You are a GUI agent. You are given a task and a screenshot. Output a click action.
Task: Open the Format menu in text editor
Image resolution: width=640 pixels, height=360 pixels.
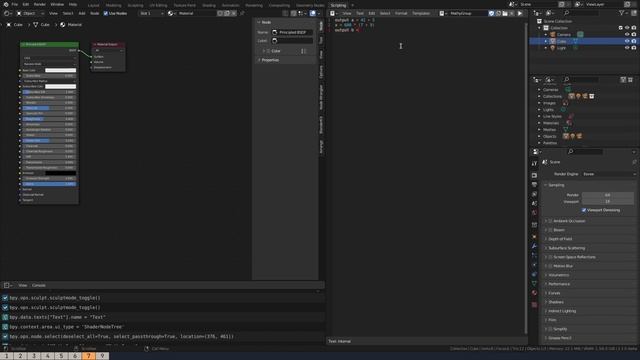coord(401,13)
